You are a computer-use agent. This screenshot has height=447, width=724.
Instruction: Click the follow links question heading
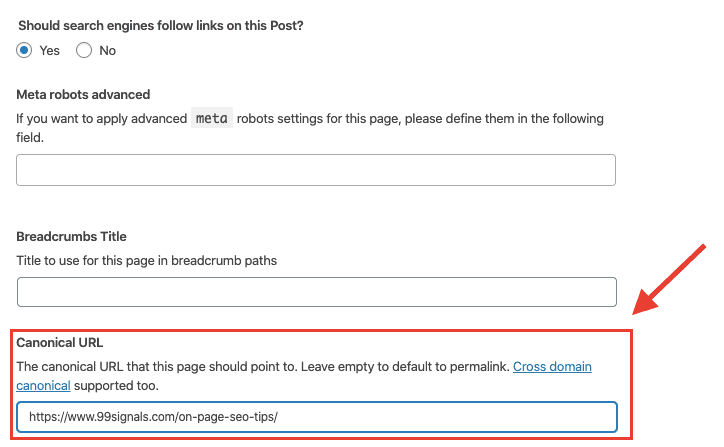click(161, 26)
